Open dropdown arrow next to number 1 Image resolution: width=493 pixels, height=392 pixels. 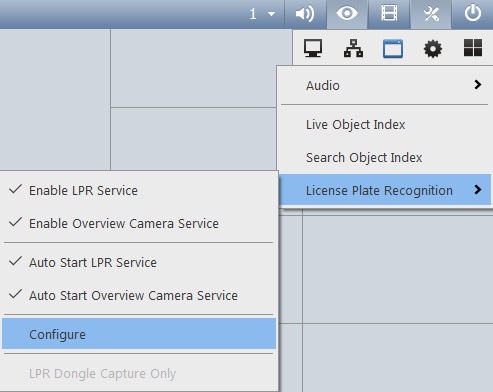(271, 14)
